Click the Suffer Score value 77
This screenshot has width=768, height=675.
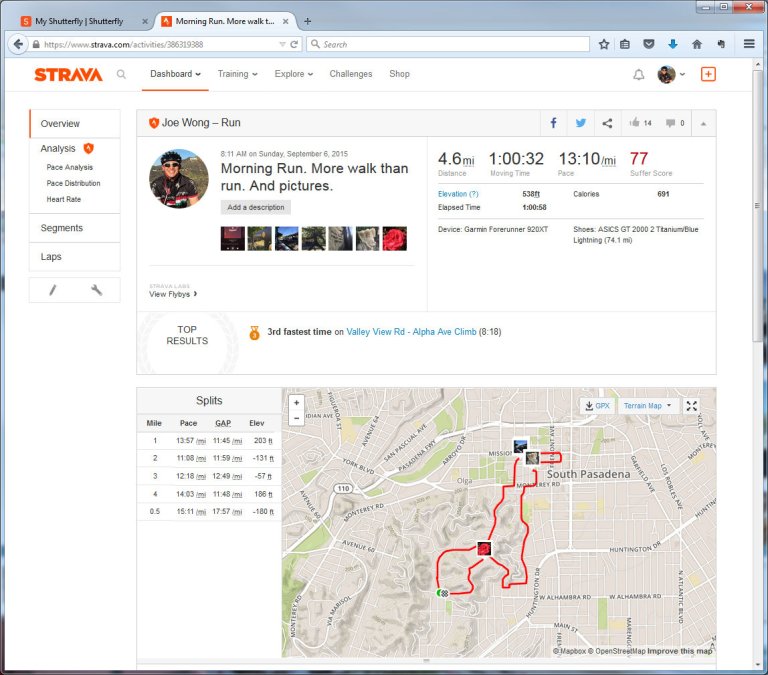click(639, 159)
